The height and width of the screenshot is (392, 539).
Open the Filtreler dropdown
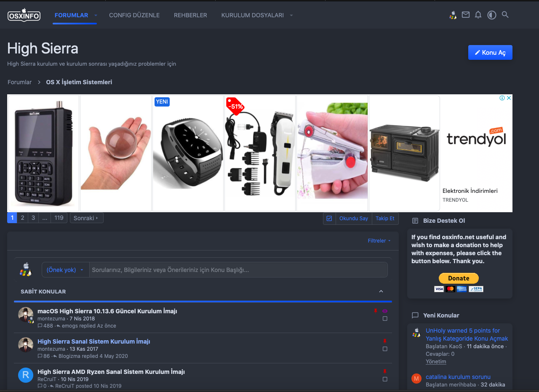[379, 241]
